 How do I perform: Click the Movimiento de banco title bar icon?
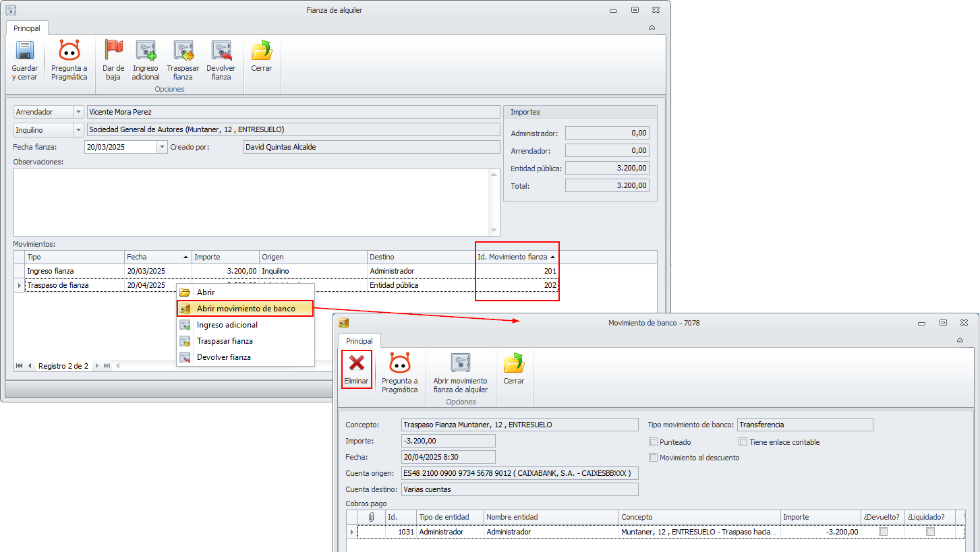[x=343, y=323]
